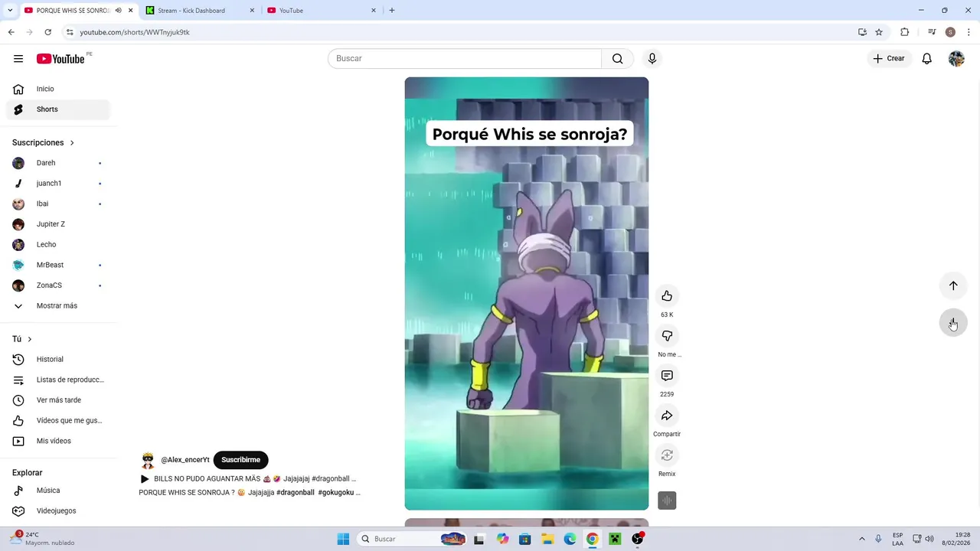Bookmark this page with the star
Viewport: 980px width, 551px height.
pos(879,32)
